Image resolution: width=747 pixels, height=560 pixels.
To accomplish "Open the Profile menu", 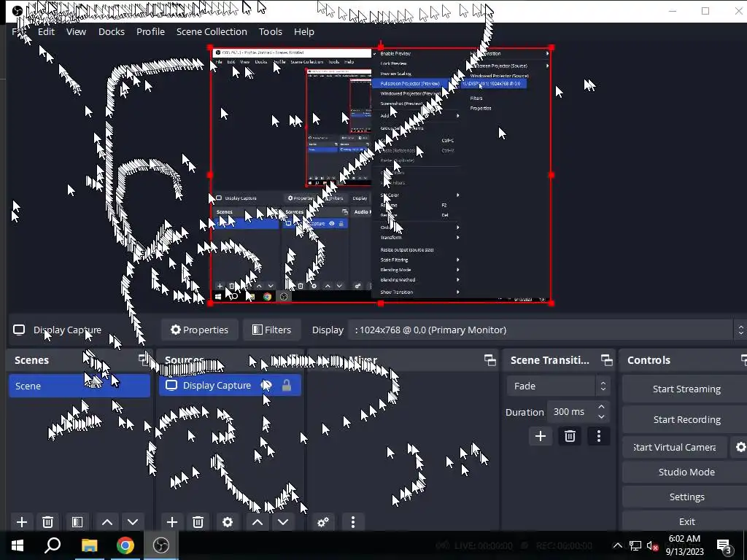I will [x=150, y=31].
